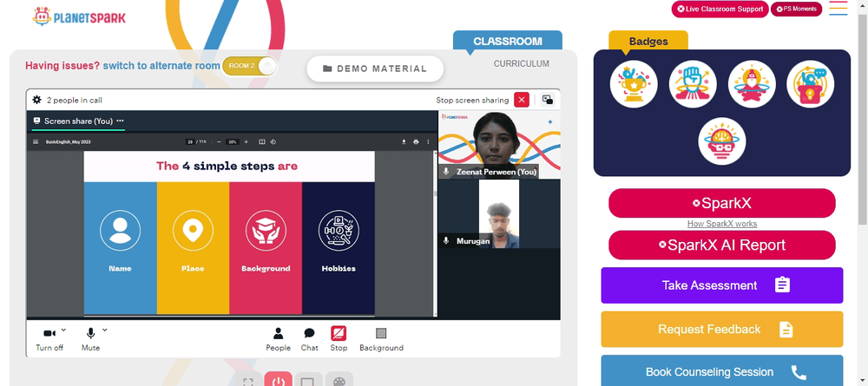Click the fit-to-page icon in PDF toolbar

(262, 142)
